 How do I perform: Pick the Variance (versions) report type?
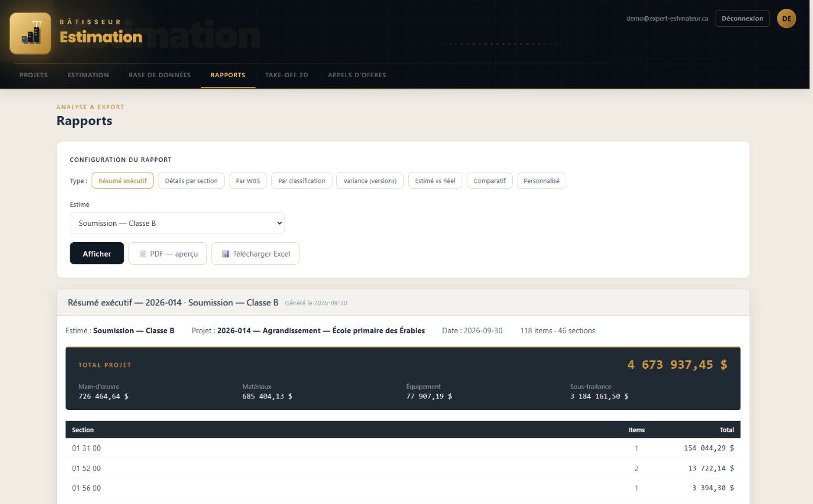pos(370,181)
